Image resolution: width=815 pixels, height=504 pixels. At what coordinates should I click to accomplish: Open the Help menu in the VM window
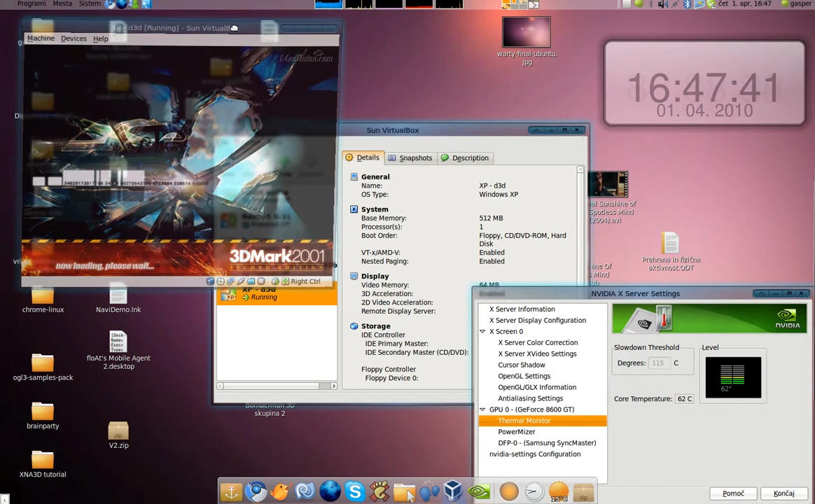101,38
